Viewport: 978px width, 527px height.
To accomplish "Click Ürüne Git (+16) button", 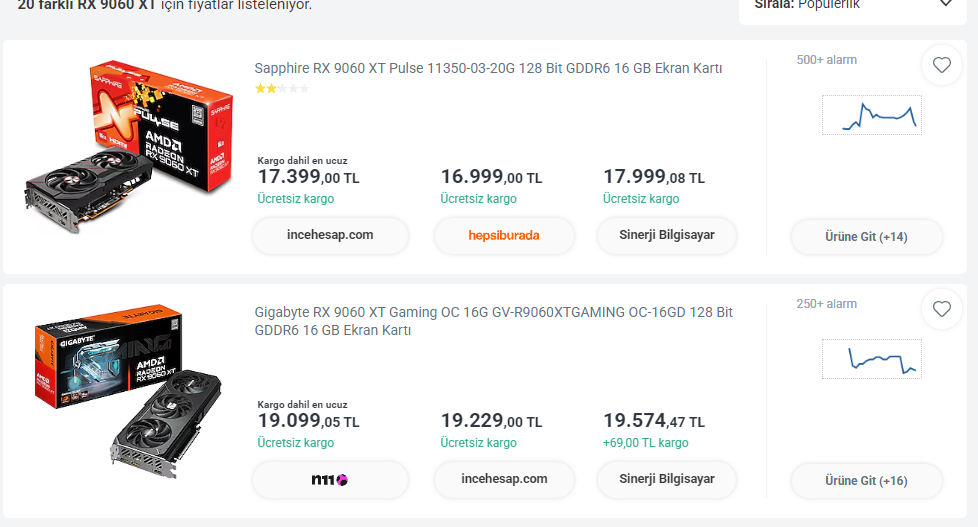I will click(866, 481).
